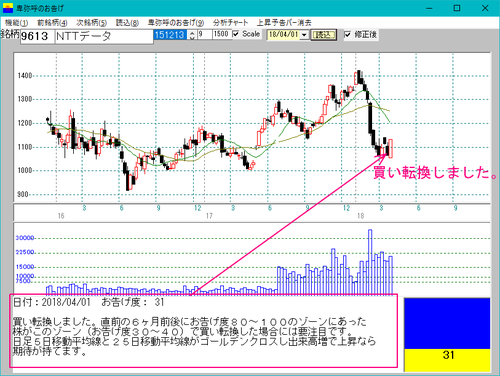The image size is (500, 376).
Task: Click the blue gauge panel
Action: point(447,324)
